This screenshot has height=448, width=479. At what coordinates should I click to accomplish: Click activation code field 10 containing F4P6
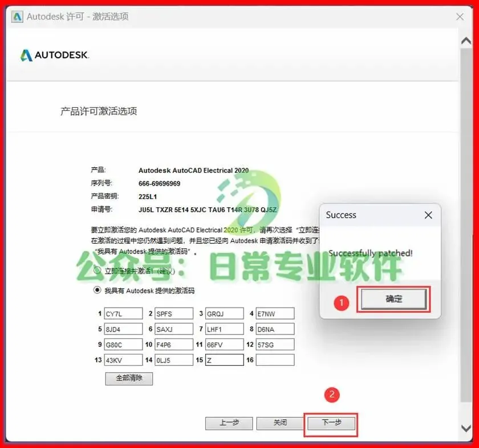coord(174,344)
